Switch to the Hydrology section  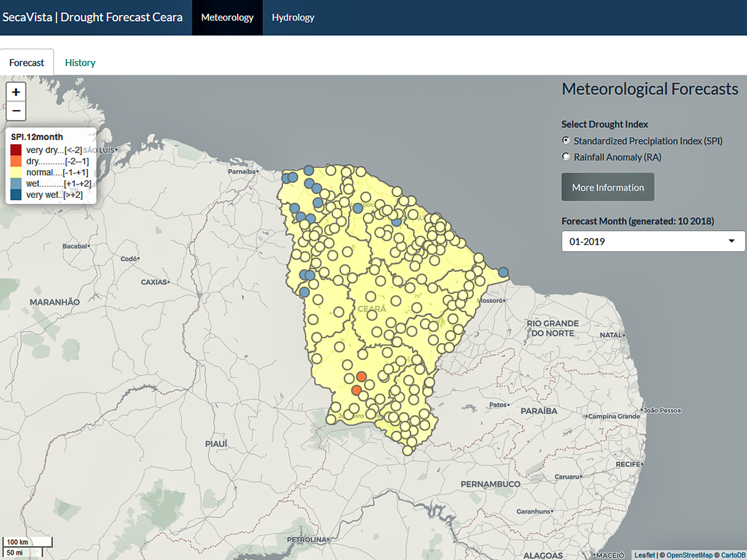click(293, 18)
